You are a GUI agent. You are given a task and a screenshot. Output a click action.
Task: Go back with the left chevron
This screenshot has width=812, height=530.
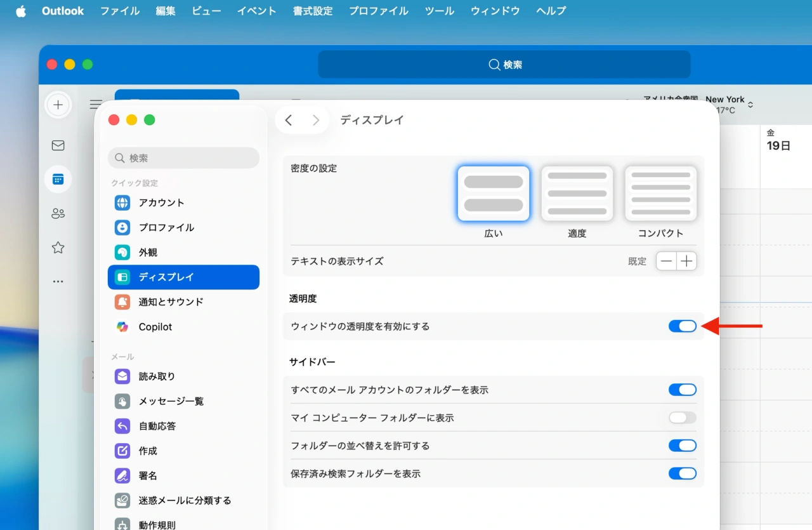pyautogui.click(x=289, y=120)
